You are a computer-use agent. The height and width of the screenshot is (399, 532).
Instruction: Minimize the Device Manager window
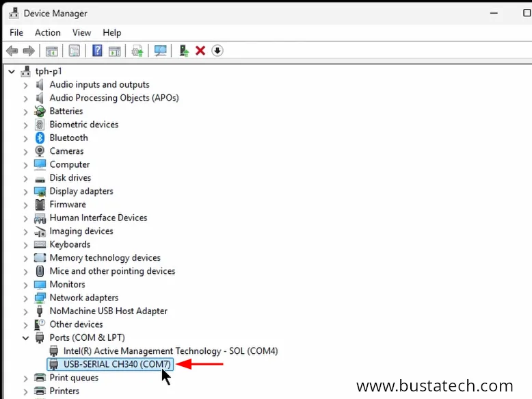click(x=494, y=13)
